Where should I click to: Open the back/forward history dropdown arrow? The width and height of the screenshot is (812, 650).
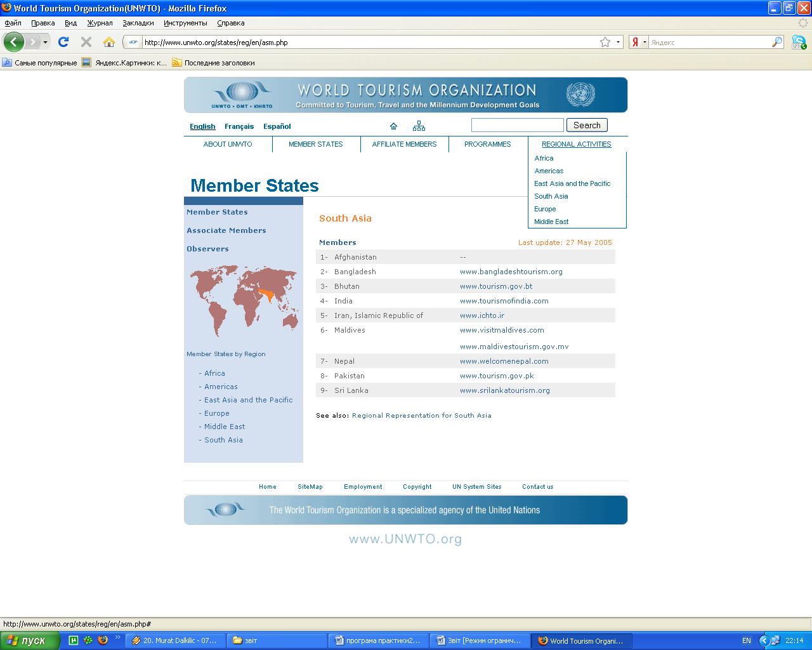click(46, 43)
